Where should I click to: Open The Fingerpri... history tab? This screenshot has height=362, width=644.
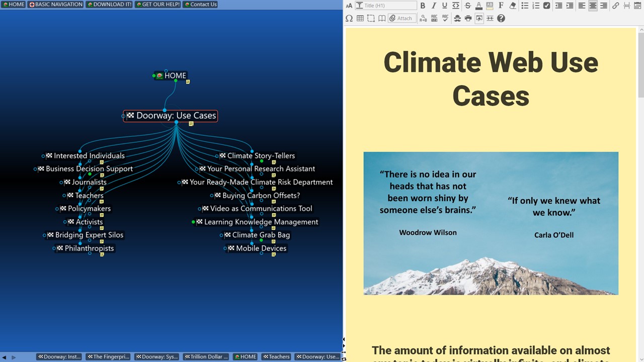[x=108, y=357]
